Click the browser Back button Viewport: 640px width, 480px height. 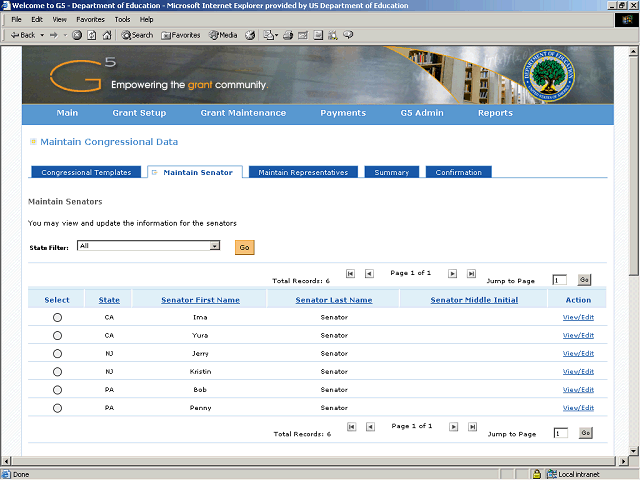pos(22,35)
